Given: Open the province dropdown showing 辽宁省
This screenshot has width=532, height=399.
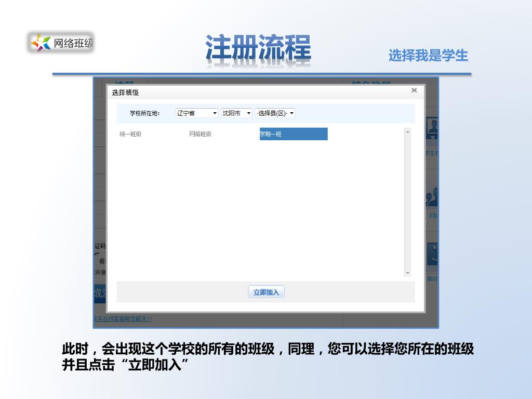Looking at the screenshot, I should point(196,113).
